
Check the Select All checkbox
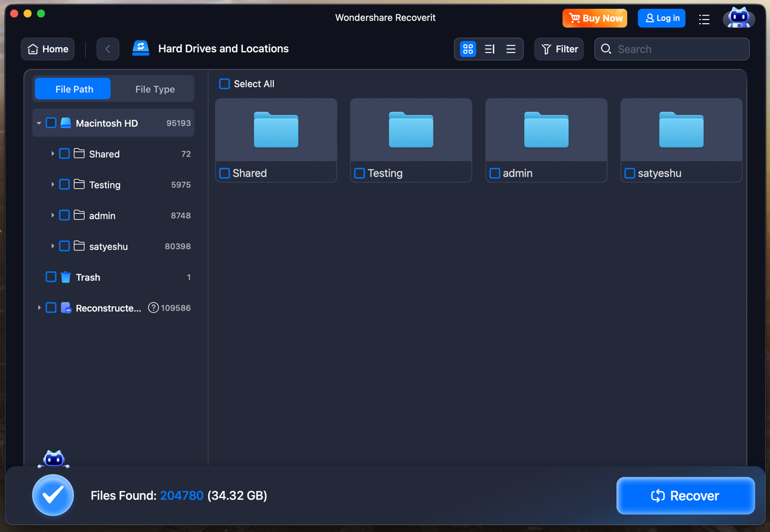click(x=224, y=84)
